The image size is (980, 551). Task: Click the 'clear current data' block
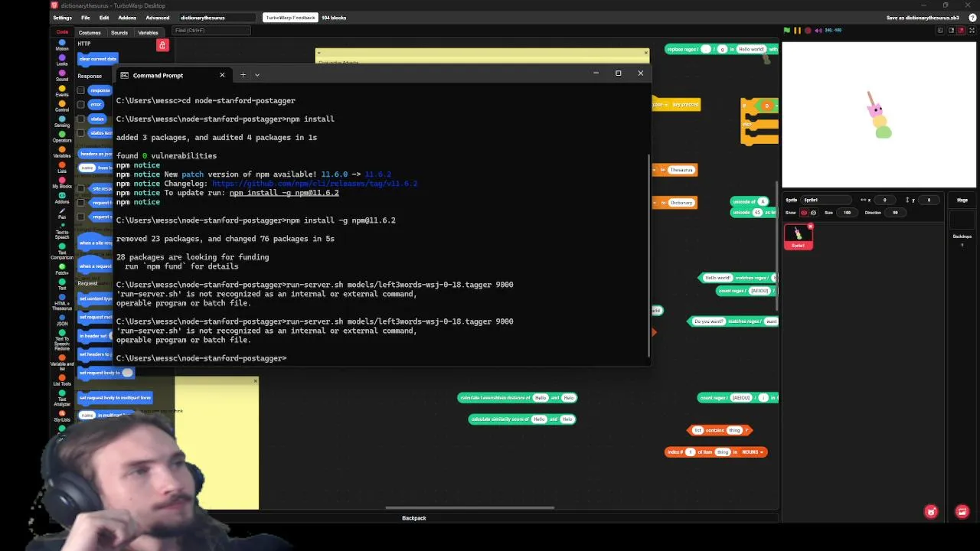[x=98, y=59]
